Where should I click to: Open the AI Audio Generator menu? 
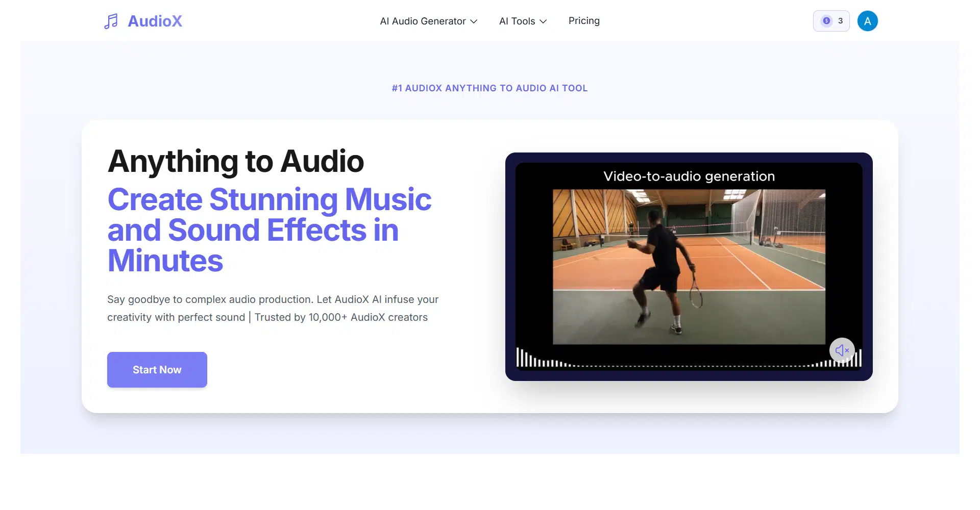[423, 21]
